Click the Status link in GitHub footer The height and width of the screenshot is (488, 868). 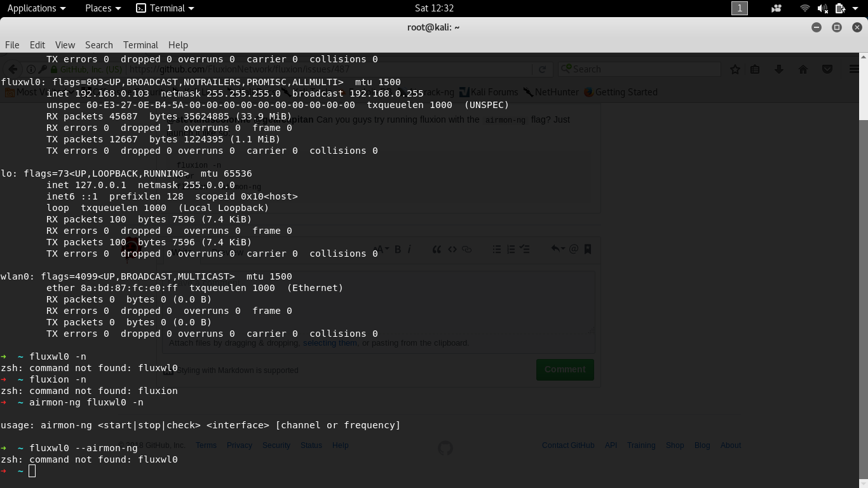(x=311, y=445)
